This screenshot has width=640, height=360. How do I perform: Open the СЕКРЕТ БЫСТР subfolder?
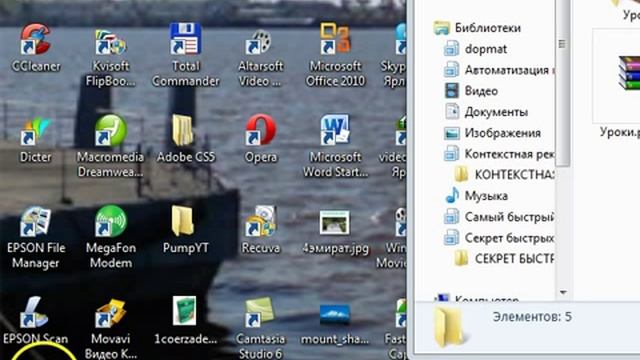click(504, 259)
